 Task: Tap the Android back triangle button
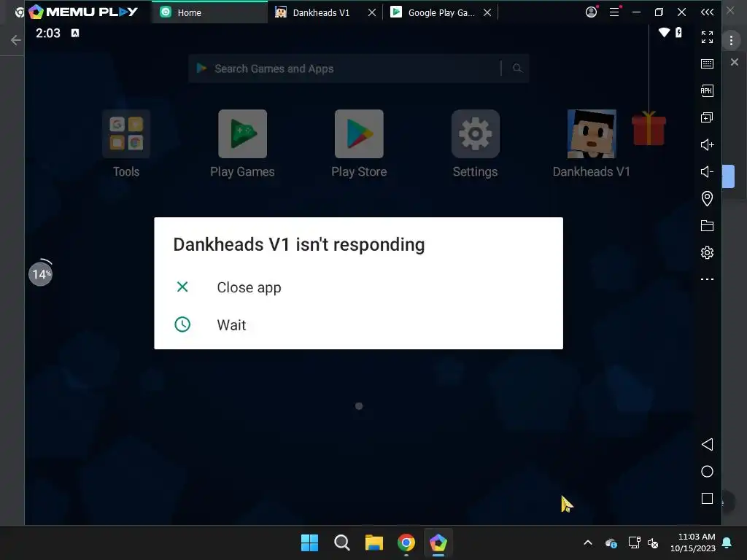pos(707,444)
